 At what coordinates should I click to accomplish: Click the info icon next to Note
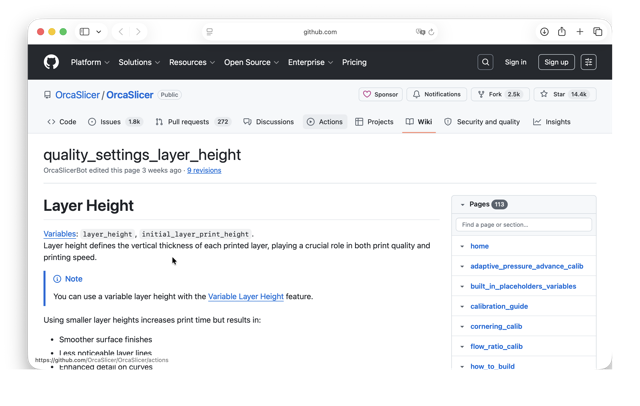pyautogui.click(x=57, y=279)
